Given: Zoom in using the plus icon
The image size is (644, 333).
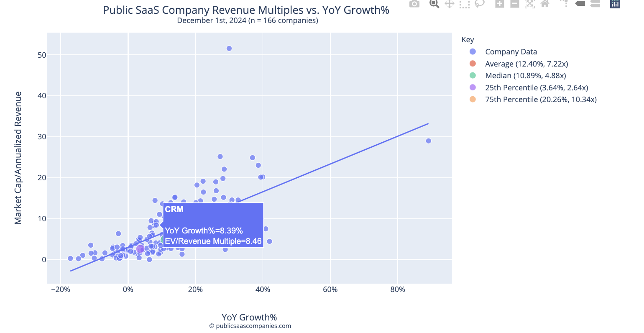Looking at the screenshot, I should pyautogui.click(x=499, y=4).
